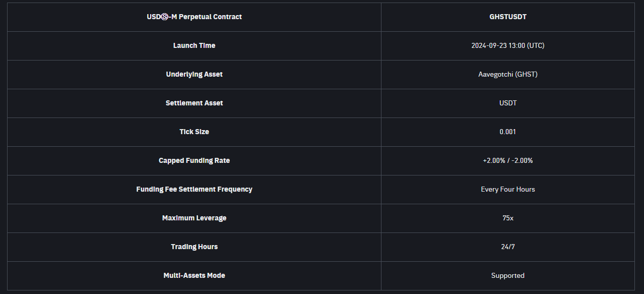Click the Underlying Asset label
Screen dimensions: 644x294
tap(194, 74)
